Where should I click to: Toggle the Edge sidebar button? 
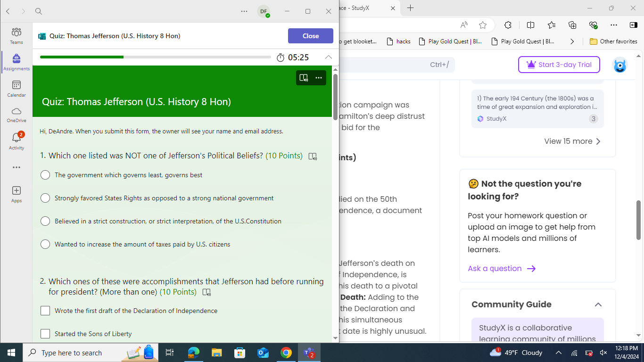click(x=634, y=25)
